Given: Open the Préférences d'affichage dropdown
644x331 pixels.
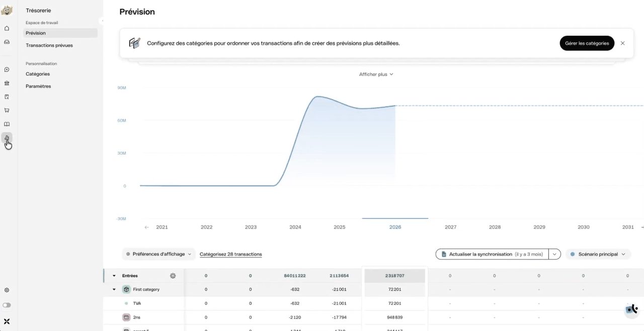Looking at the screenshot, I should tap(158, 254).
